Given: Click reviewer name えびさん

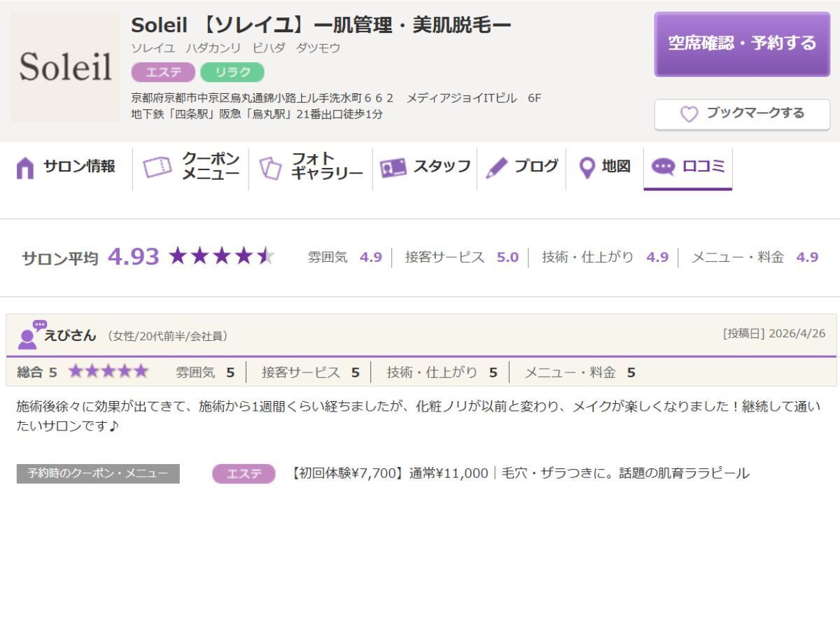Looking at the screenshot, I should 70,335.
